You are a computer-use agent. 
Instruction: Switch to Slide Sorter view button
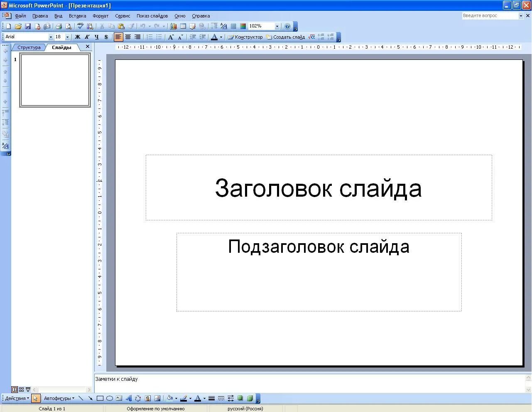click(21, 390)
